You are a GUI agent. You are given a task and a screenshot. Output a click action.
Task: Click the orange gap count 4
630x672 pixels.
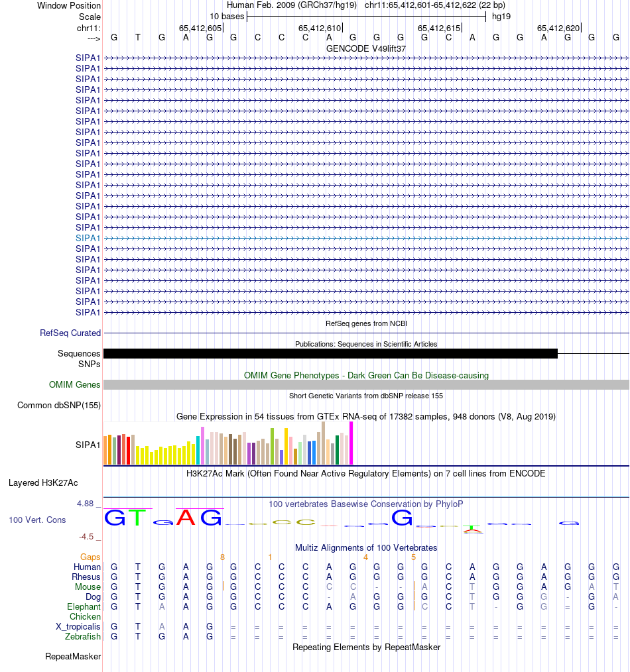[365, 557]
